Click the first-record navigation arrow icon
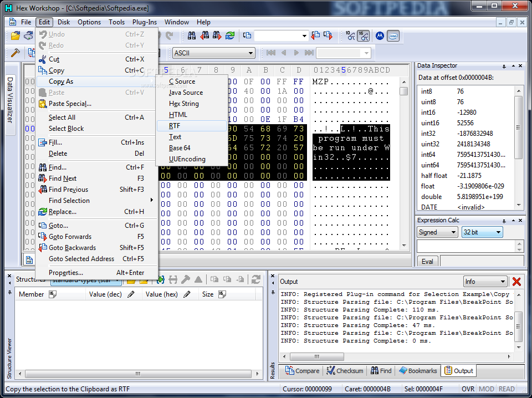532x398 pixels. [x=271, y=53]
